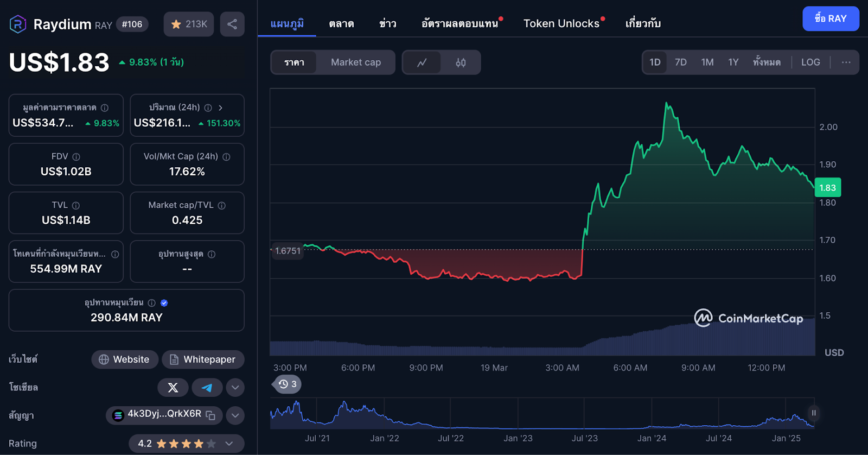Click the range slider handle on mini chart

pyautogui.click(x=813, y=413)
